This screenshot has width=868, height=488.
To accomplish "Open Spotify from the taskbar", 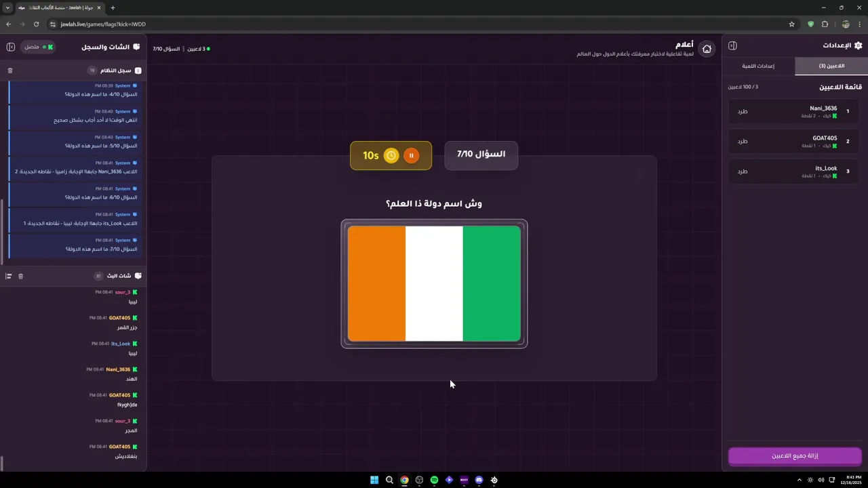I will [x=434, y=480].
